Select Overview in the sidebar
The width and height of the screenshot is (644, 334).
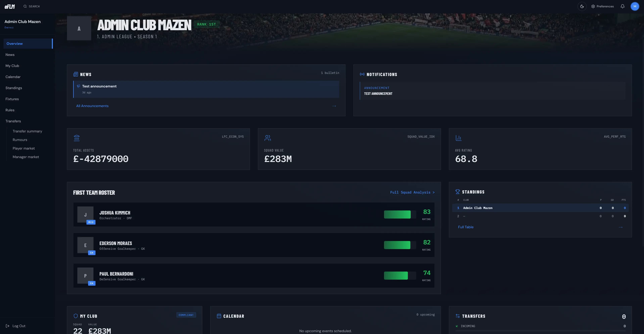click(28, 43)
